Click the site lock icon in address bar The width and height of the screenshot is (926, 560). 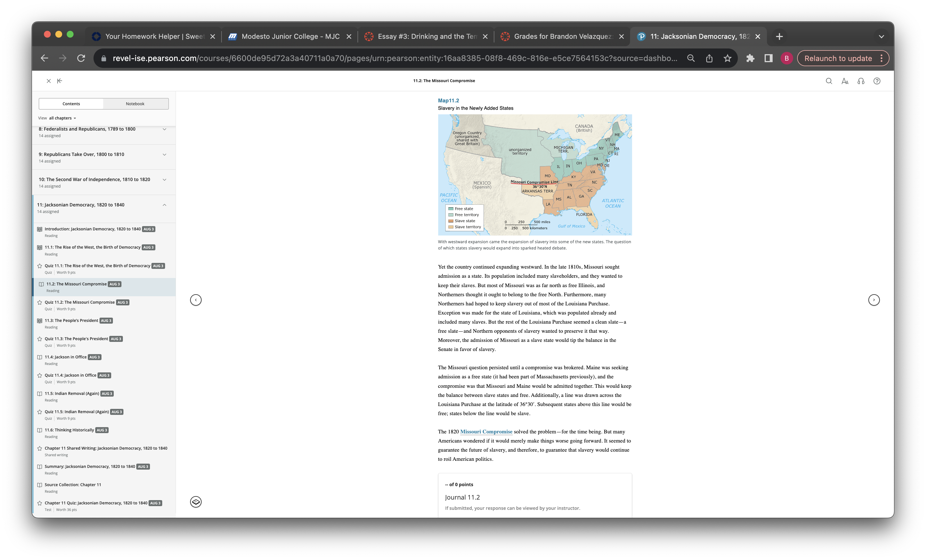point(104,58)
